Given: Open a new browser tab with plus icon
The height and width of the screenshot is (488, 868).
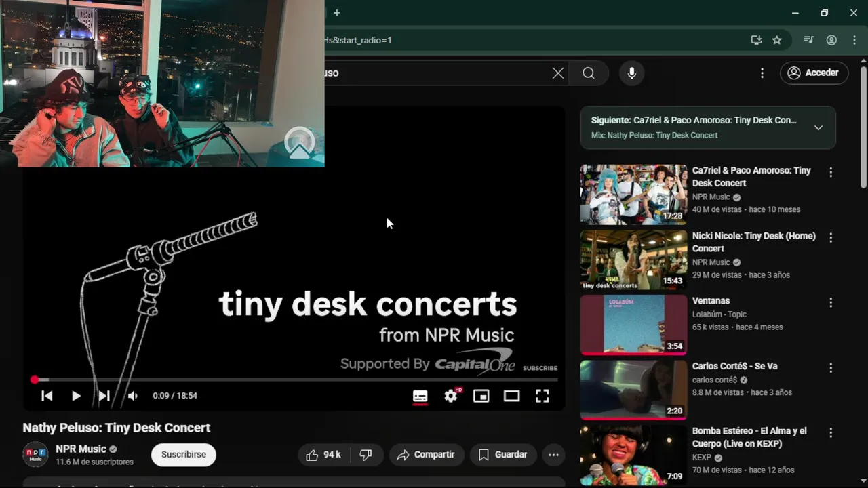Looking at the screenshot, I should pos(336,13).
